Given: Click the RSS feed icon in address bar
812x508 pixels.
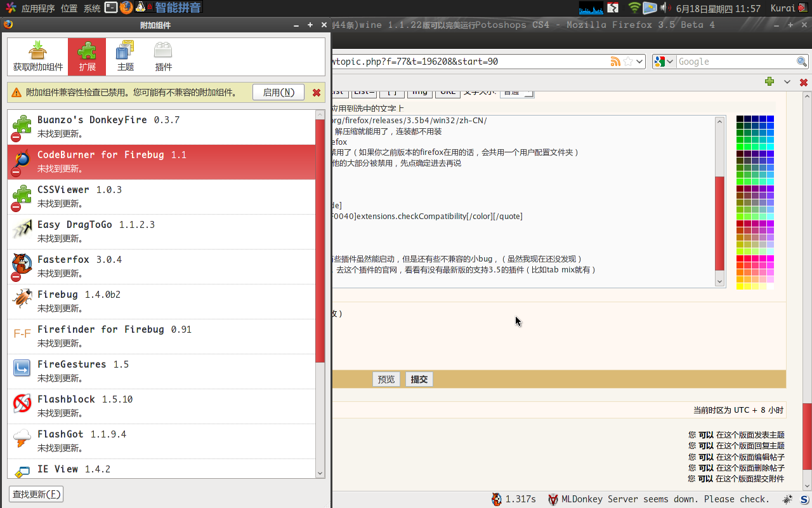Looking at the screenshot, I should point(615,62).
